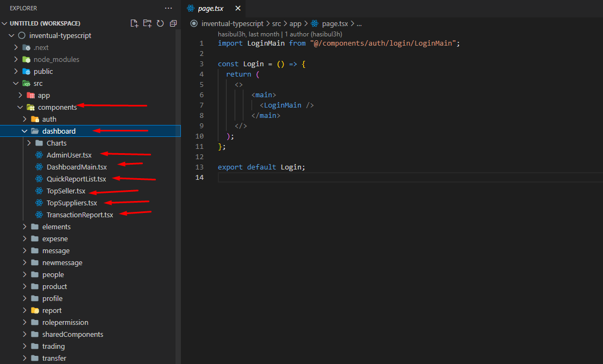
Task: Expand the node_modules folder chevron
Action: [16, 59]
